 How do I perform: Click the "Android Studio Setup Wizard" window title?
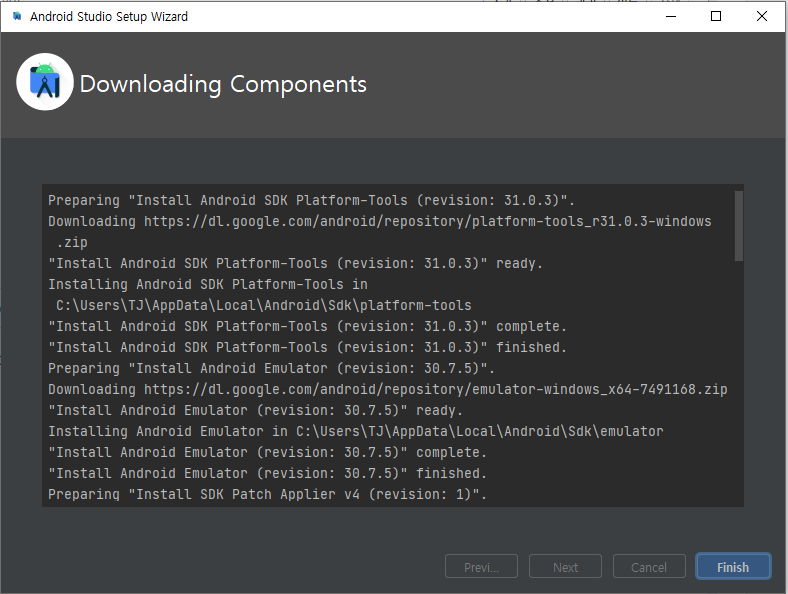(109, 17)
